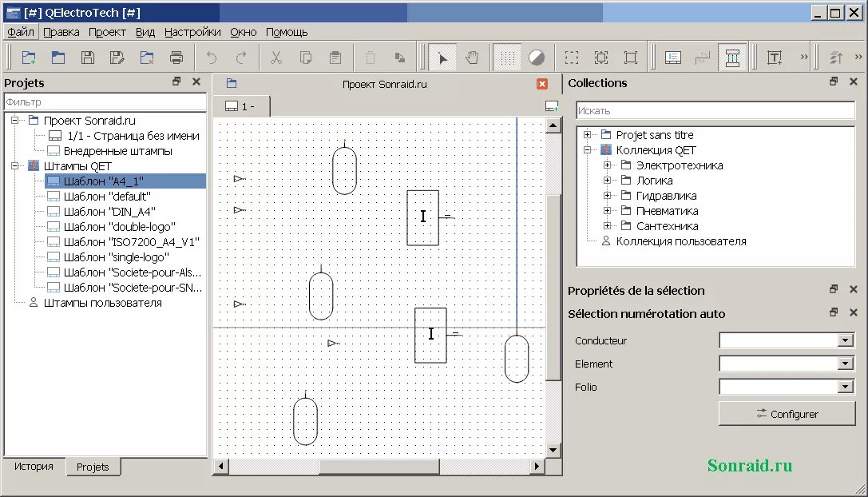
Task: Open the Правка menu
Action: click(61, 32)
